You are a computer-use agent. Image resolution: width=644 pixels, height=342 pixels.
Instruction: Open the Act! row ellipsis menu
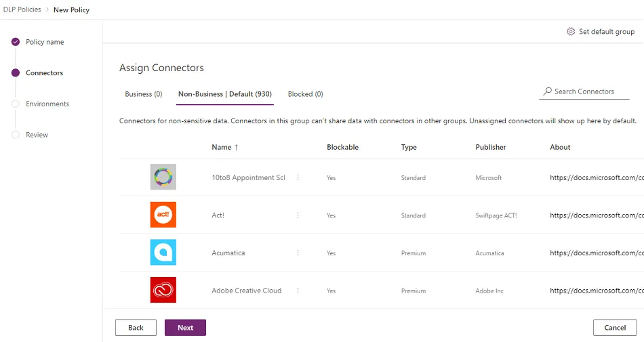(x=298, y=215)
